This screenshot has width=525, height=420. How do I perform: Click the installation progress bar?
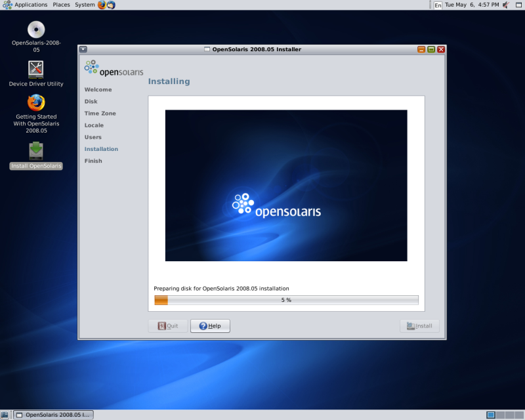click(x=286, y=300)
